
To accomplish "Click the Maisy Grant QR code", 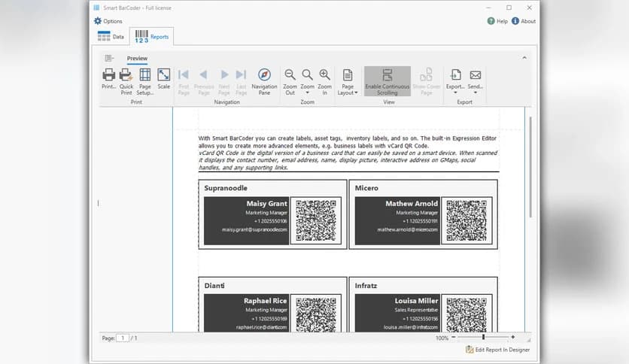I will click(x=316, y=220).
